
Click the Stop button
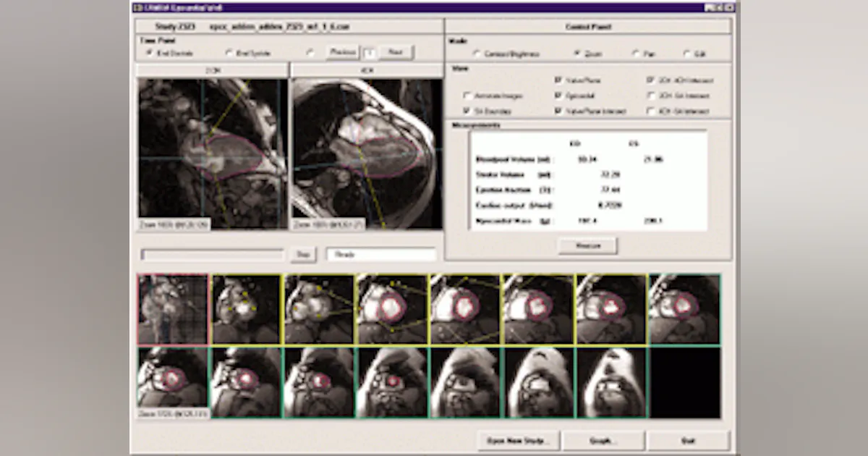(x=303, y=255)
